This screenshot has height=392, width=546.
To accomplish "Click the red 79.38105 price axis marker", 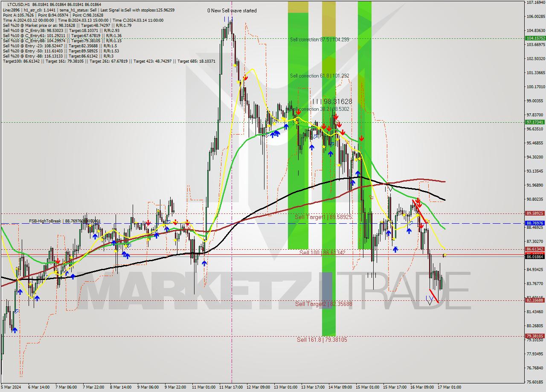I will (x=535, y=336).
